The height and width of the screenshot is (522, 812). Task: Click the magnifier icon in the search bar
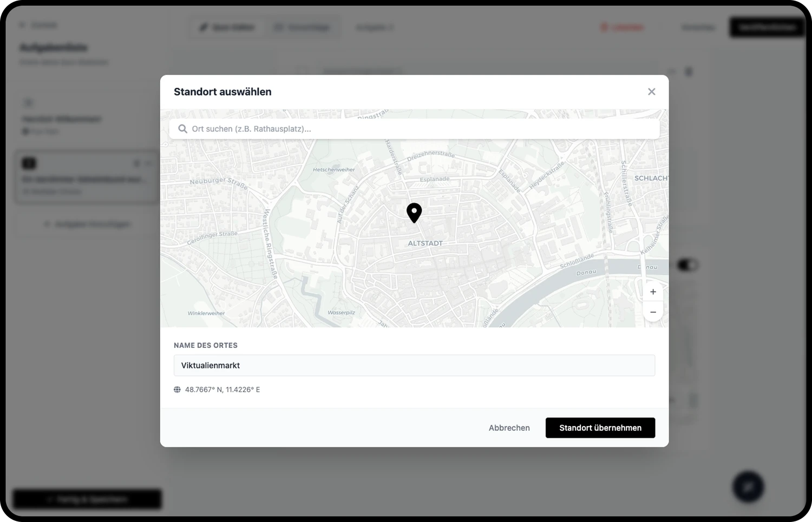click(x=182, y=129)
